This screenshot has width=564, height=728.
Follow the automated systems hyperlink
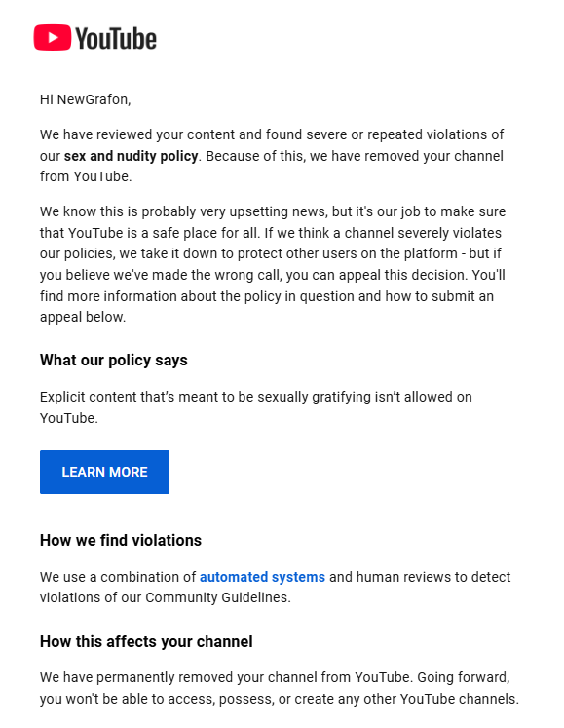(262, 577)
